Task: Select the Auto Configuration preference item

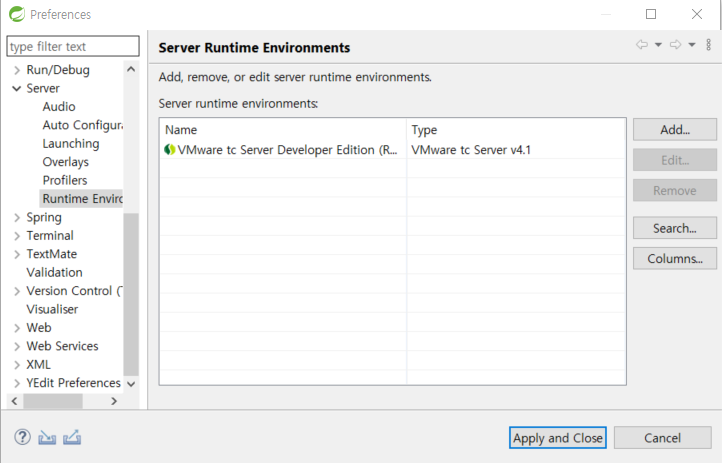Action: [82, 125]
